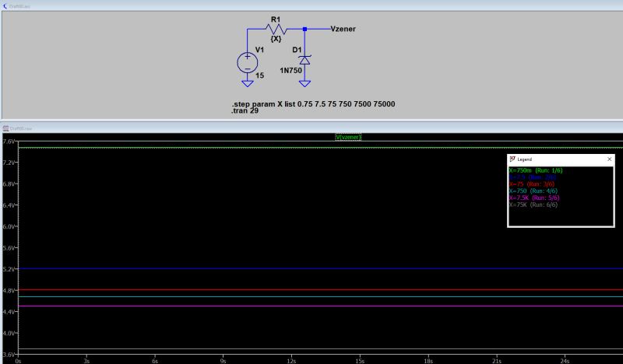Click the .tran 29 directive
The height and width of the screenshot is (364, 623).
click(245, 110)
